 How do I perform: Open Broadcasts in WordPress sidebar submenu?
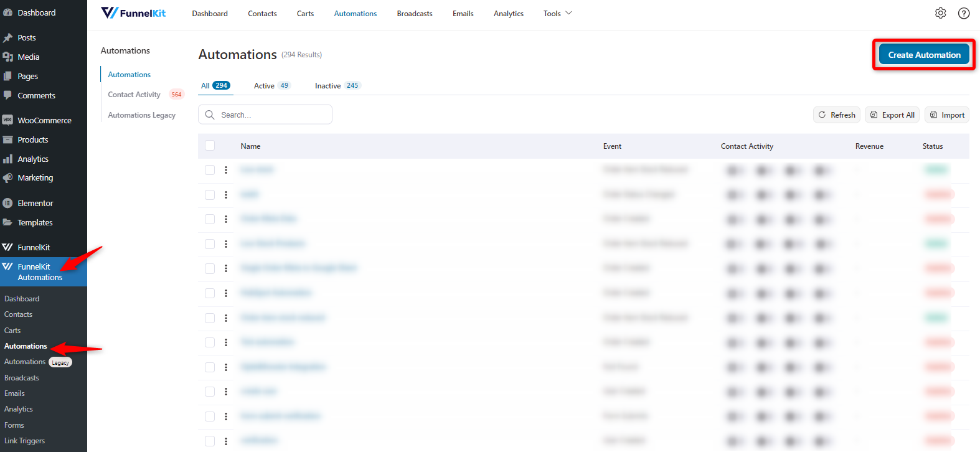click(22, 378)
